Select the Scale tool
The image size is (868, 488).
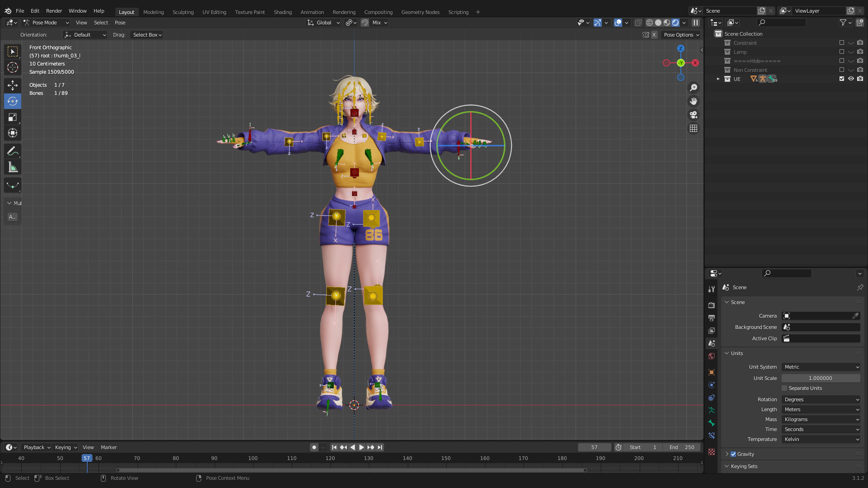coord(13,117)
